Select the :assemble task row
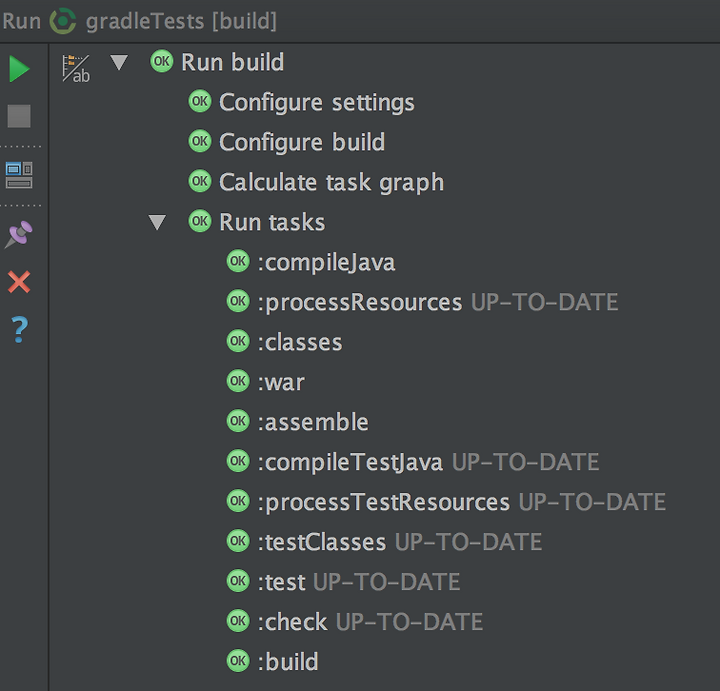The image size is (720, 691). coord(298,422)
